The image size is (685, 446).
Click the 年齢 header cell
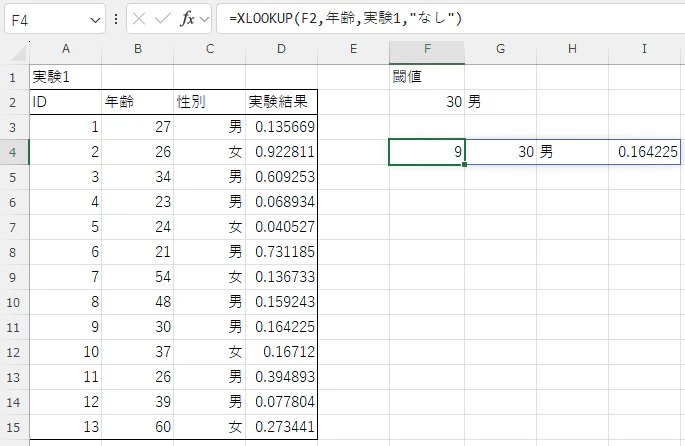click(138, 102)
